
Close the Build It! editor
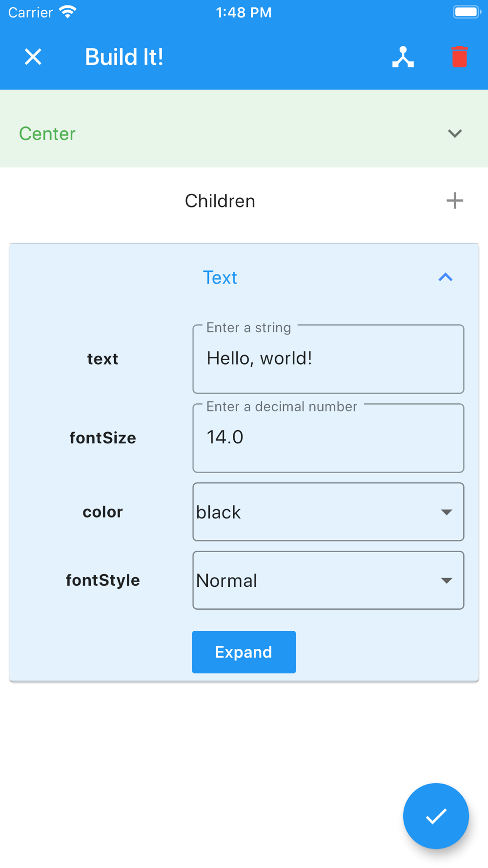[x=33, y=57]
